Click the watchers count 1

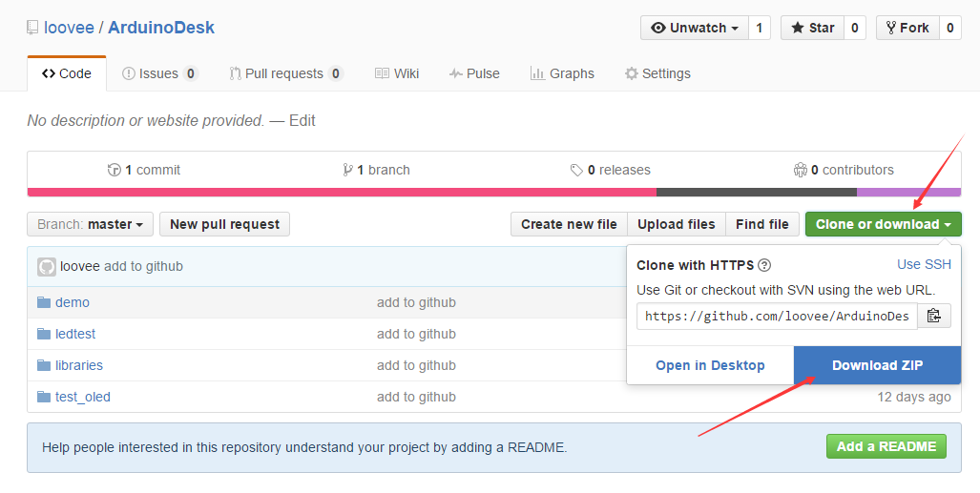[760, 28]
